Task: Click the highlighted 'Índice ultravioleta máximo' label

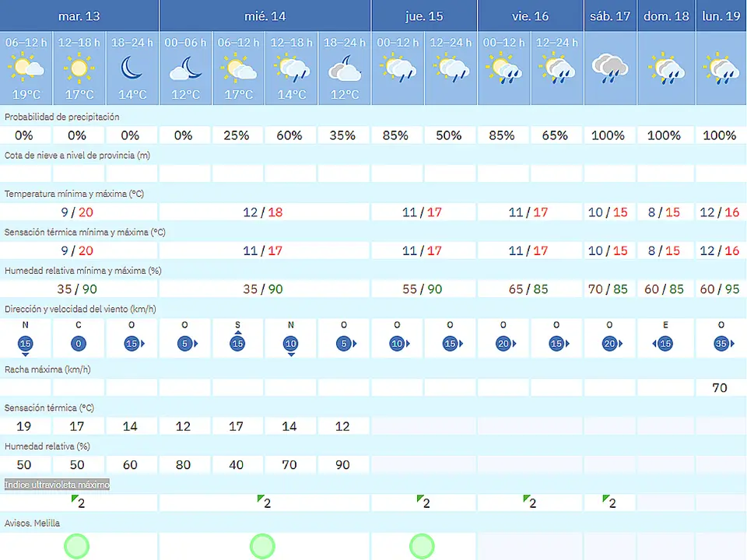Action: [57, 485]
